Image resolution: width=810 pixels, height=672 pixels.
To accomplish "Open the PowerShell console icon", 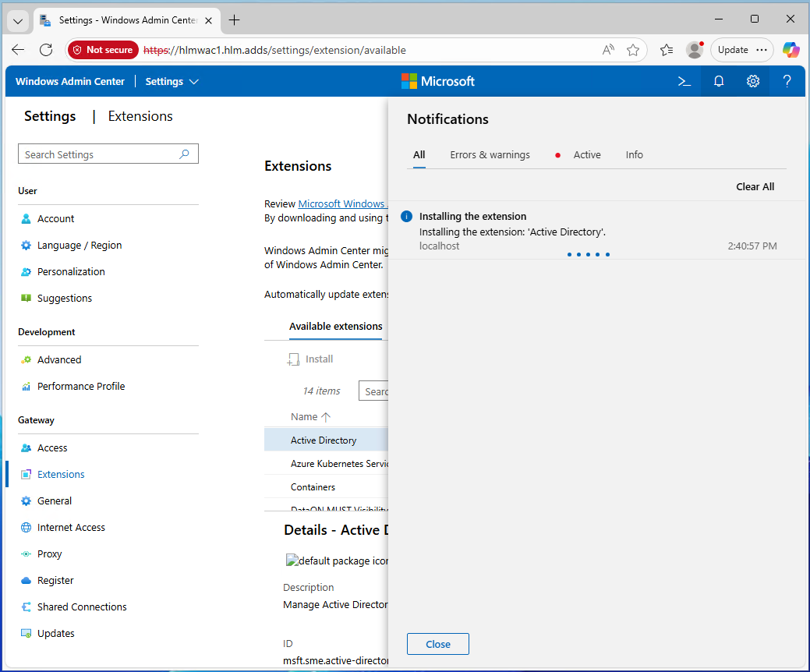I will coord(684,81).
